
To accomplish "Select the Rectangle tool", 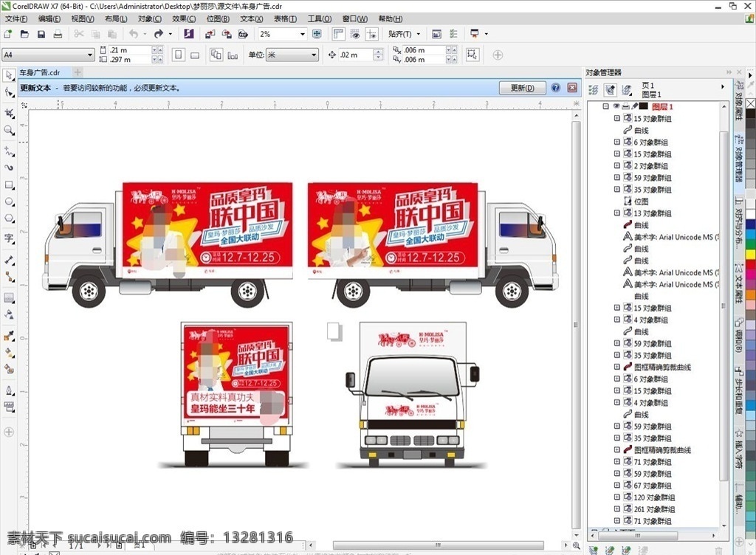I will tap(9, 185).
